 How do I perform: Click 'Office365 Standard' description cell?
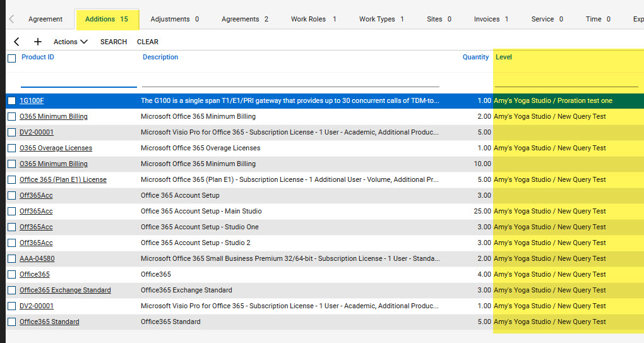click(x=170, y=322)
